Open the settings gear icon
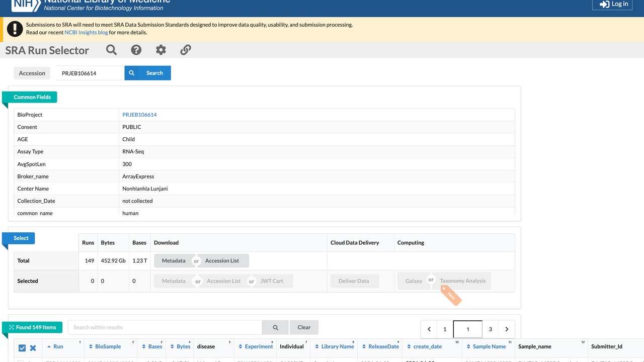 point(160,50)
